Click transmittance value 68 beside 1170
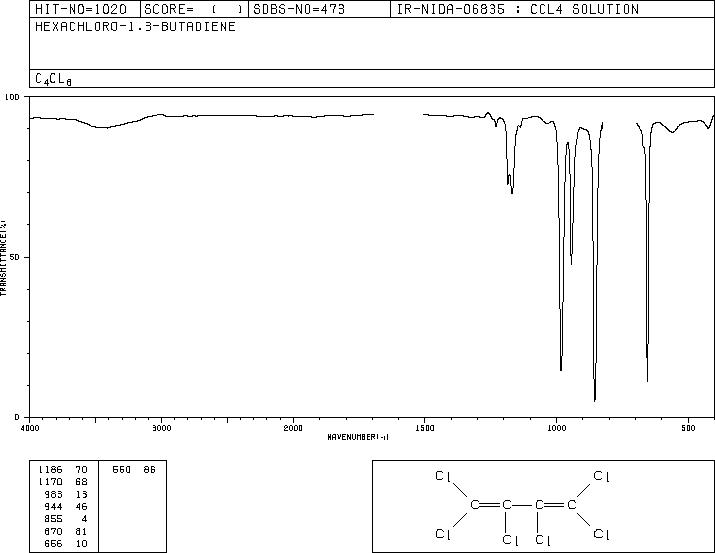This screenshot has height=553, width=715. click(x=81, y=482)
